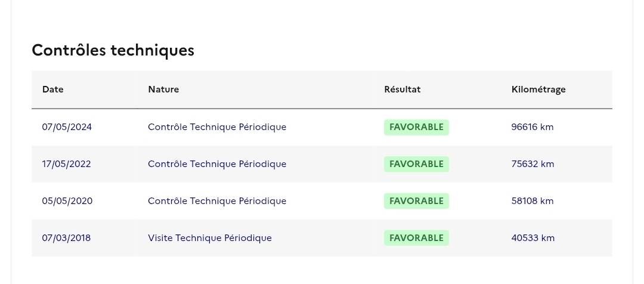Viewport: 644px width, 284px height.
Task: Click the FAVORABLE badge for 07/05/2024
Action: [x=416, y=127]
